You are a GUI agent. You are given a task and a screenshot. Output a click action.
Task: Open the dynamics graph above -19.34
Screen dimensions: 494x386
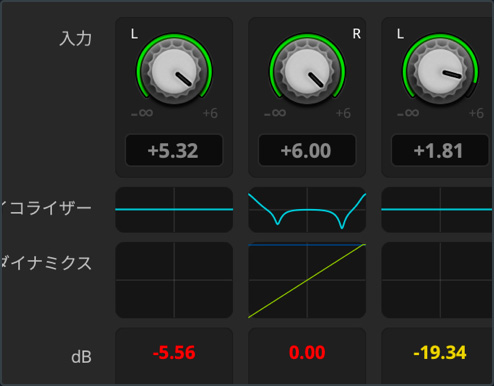coord(437,280)
